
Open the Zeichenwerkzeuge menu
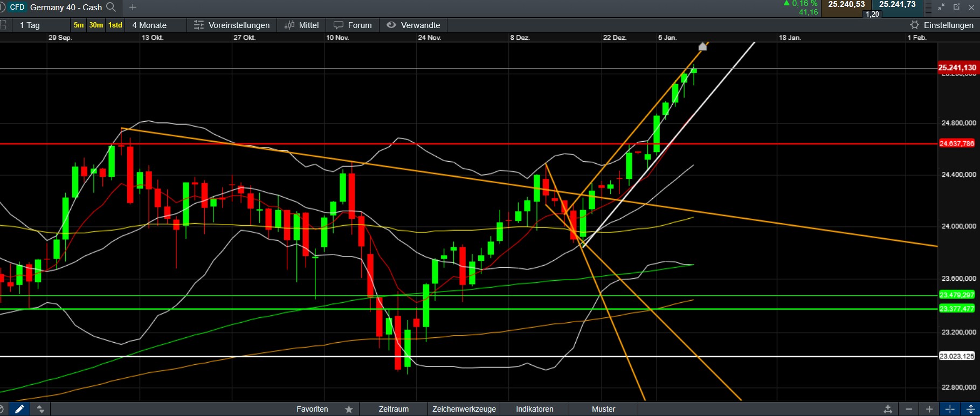(x=464, y=409)
